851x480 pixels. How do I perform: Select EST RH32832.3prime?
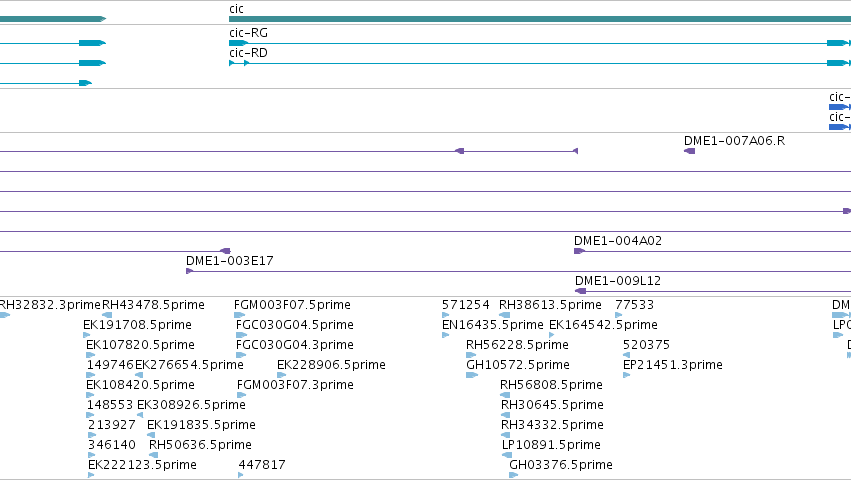click(x=50, y=305)
